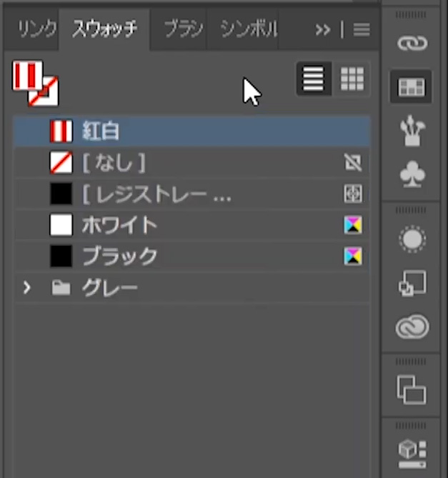Image resolution: width=448 pixels, height=478 pixels.
Task: Click the registration target icon on レジストレー row
Action: [353, 194]
